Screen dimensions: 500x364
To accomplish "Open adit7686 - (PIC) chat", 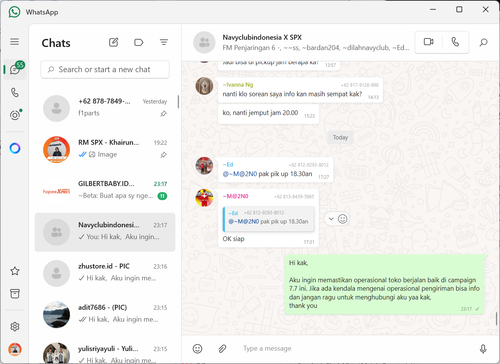I will click(x=105, y=314).
